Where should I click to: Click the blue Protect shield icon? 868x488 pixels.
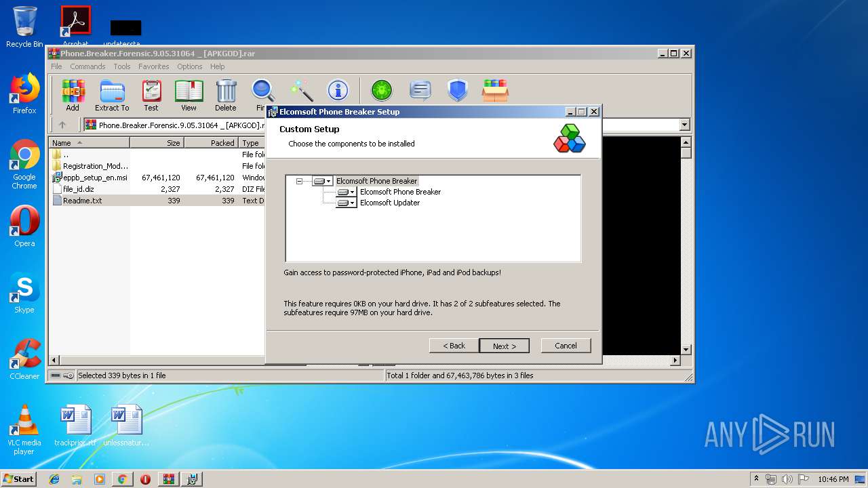tap(458, 90)
